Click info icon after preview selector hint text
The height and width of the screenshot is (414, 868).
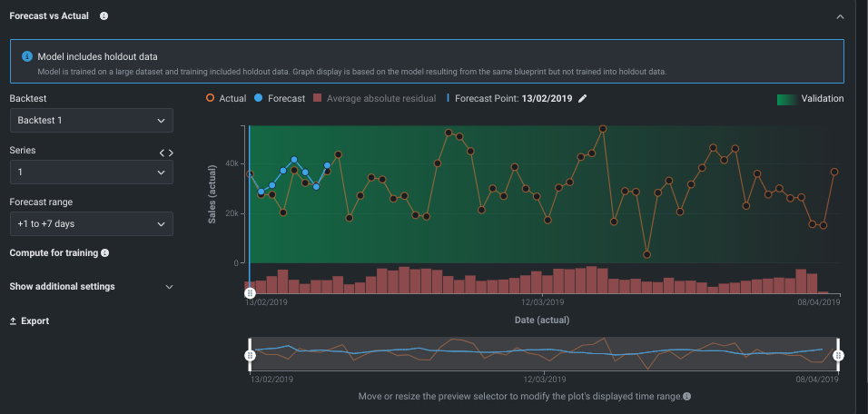pyautogui.click(x=686, y=397)
